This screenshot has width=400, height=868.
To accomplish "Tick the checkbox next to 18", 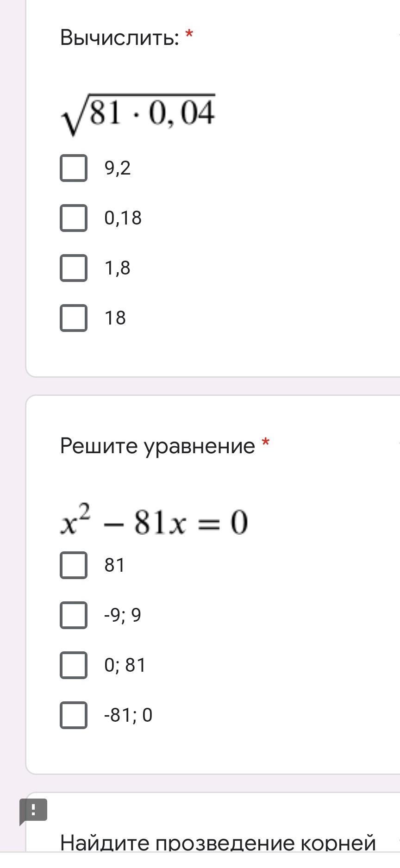I will click(x=74, y=318).
